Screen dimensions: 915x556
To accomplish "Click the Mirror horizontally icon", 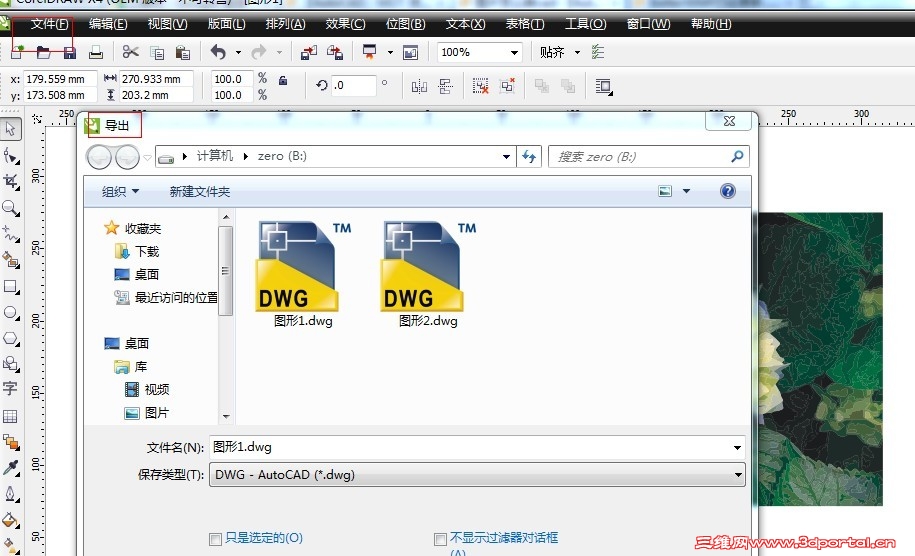I will click(x=419, y=86).
